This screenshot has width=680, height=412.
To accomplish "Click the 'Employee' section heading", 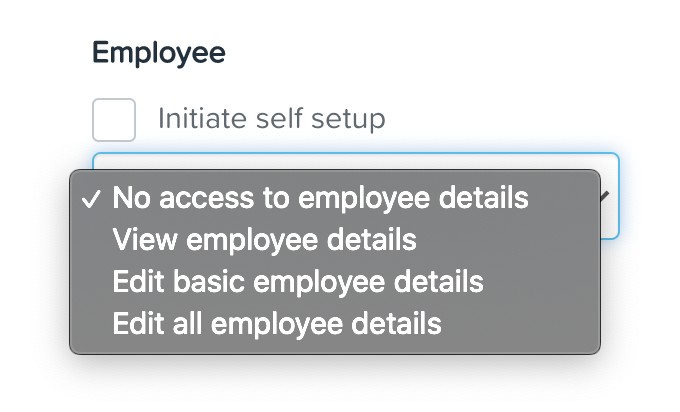I will coord(159,53).
